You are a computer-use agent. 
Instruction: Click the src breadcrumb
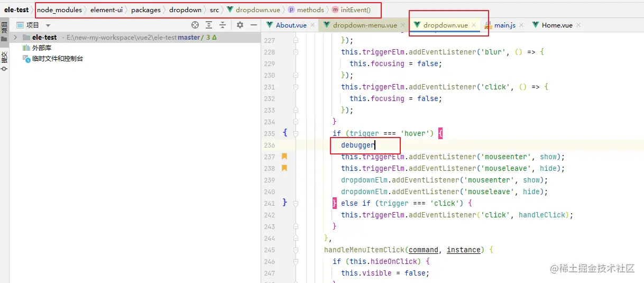pyautogui.click(x=214, y=10)
